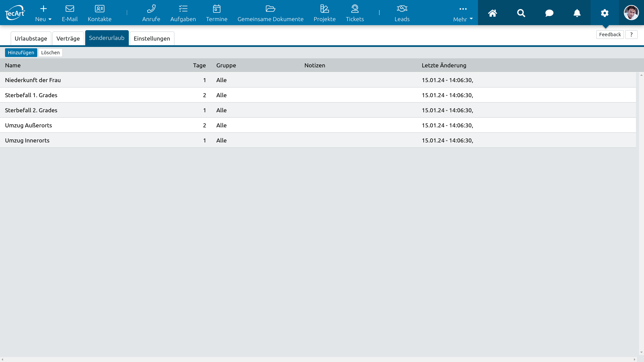Switch to the Einstellungen tab
This screenshot has height=362, width=644.
[152, 39]
